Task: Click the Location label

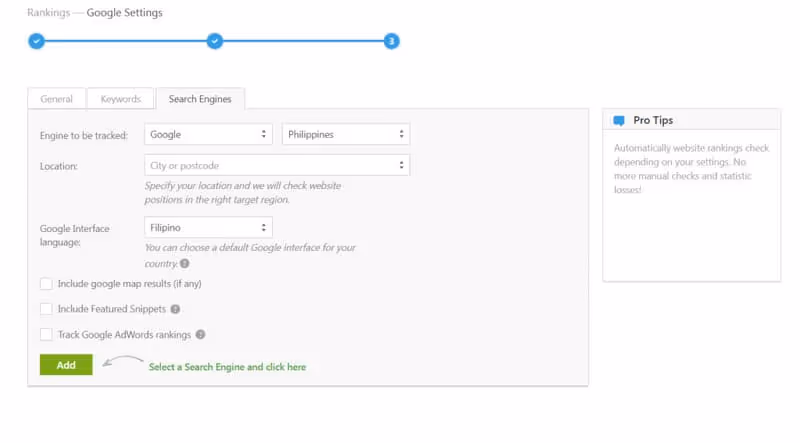Action: 59,166
